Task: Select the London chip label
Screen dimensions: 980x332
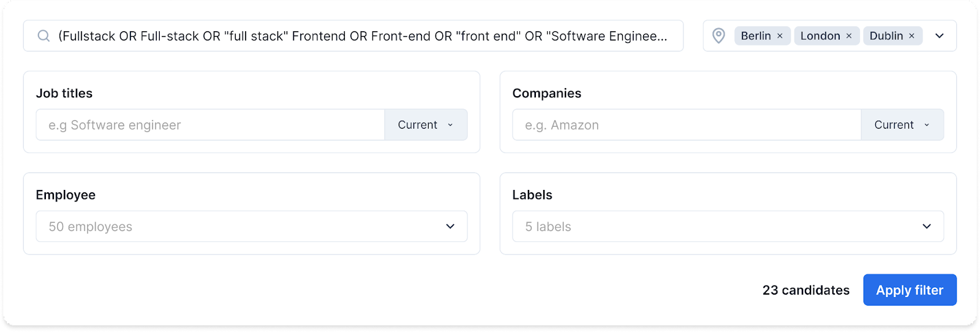Action: 820,36
